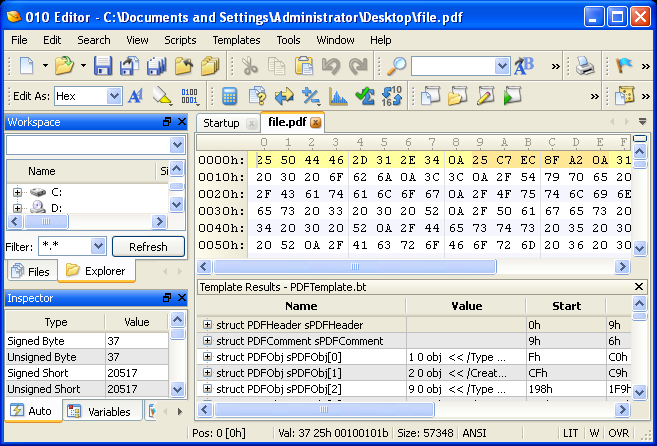Click the Refresh button

(148, 246)
